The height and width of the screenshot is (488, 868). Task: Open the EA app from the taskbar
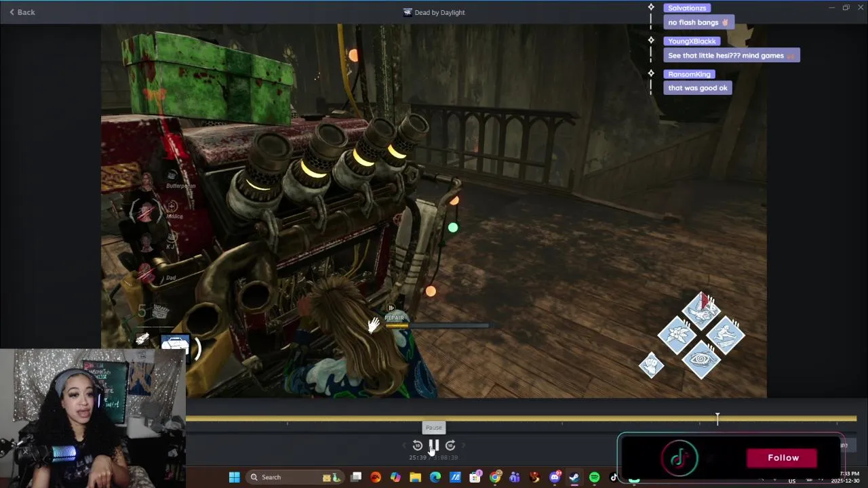coord(376,477)
